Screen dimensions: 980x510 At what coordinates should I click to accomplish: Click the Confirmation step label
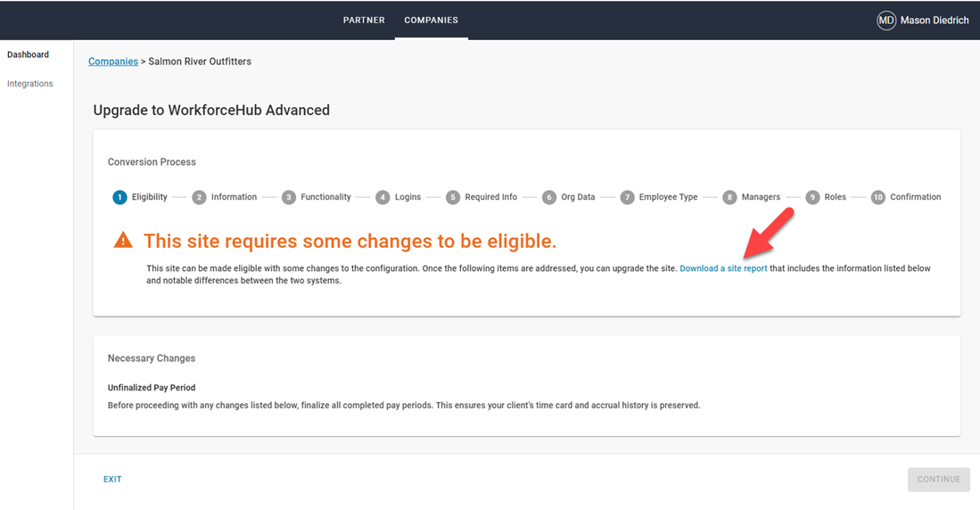pyautogui.click(x=916, y=197)
